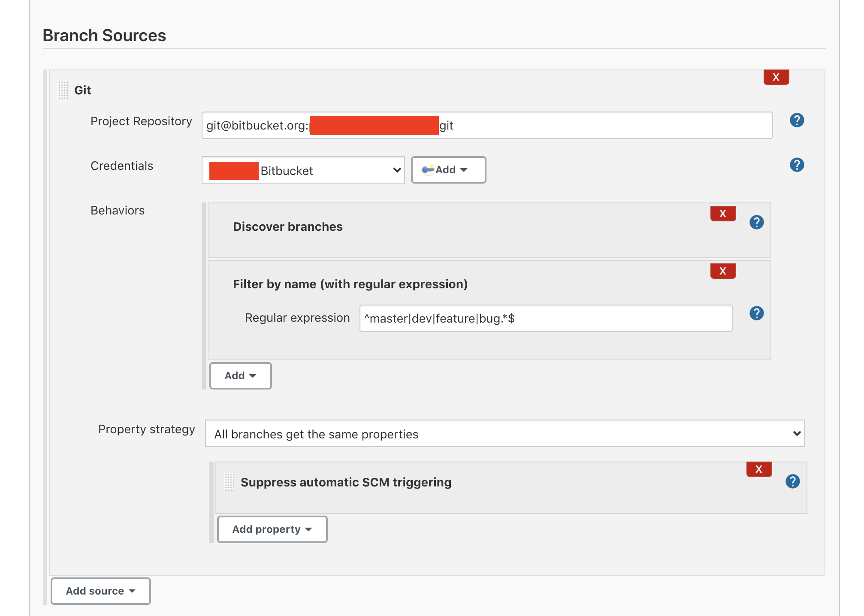Click the Add source button
The height and width of the screenshot is (616, 864).
click(100, 591)
